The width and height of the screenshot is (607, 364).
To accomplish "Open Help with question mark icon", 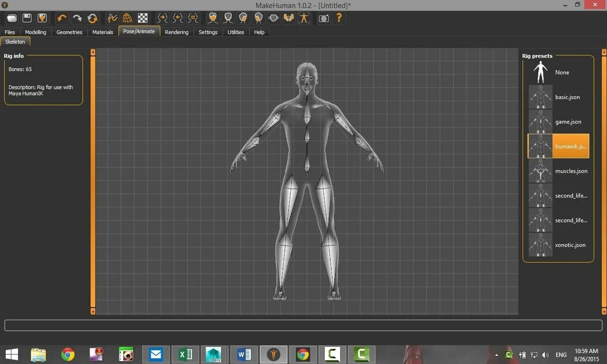I will tap(339, 18).
